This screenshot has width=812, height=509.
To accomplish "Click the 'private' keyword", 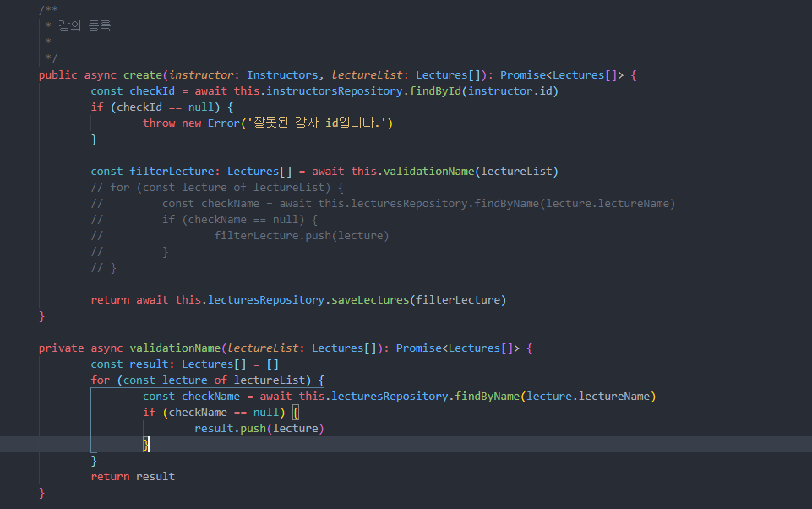I will [x=61, y=348].
